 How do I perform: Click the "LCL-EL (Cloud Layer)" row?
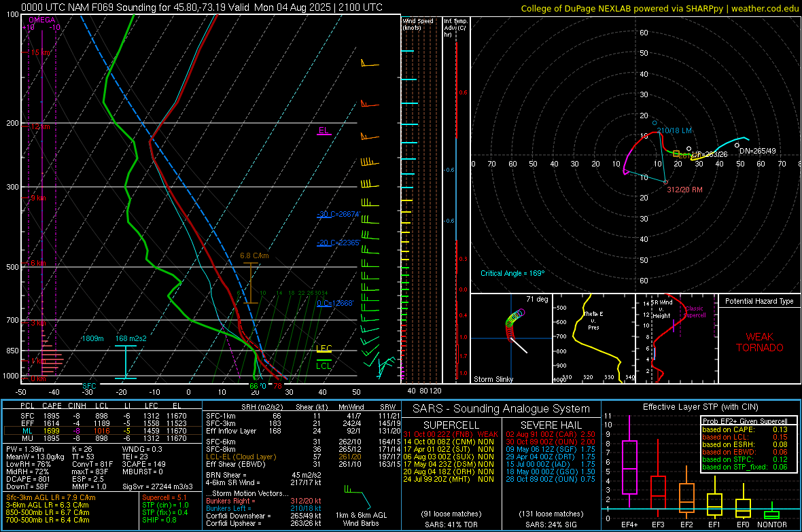[302, 457]
